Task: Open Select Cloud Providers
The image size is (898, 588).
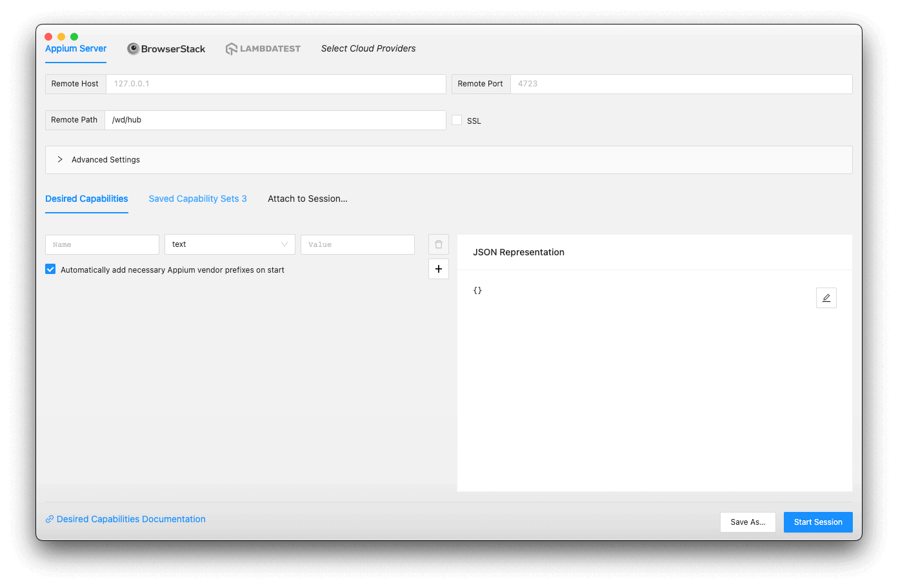Action: (368, 48)
